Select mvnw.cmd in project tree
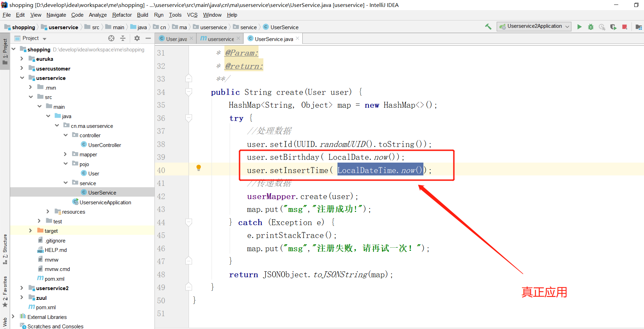The image size is (644, 329). coord(57,269)
